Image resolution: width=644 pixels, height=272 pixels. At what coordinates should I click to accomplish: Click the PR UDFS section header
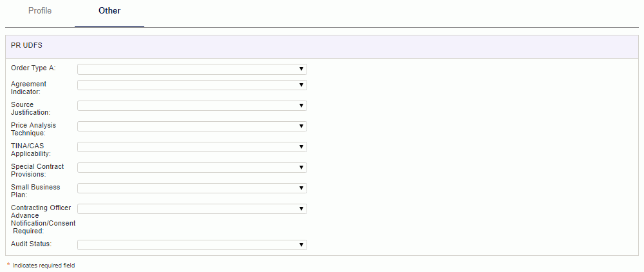322,46
